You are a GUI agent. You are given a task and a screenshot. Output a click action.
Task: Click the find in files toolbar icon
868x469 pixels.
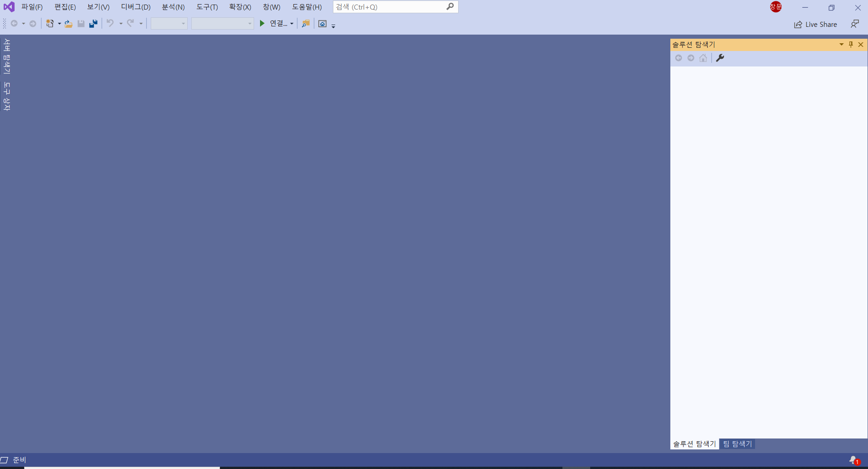click(x=306, y=24)
